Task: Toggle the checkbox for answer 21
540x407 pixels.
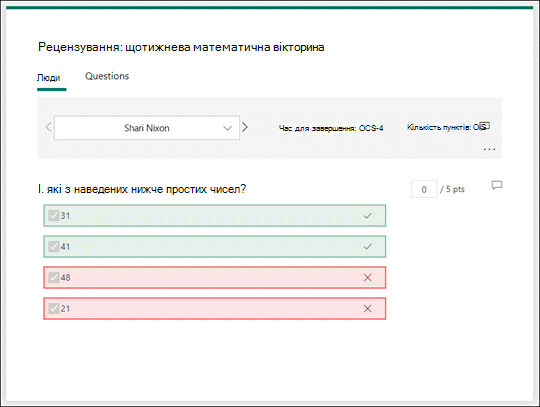Action: [x=54, y=309]
